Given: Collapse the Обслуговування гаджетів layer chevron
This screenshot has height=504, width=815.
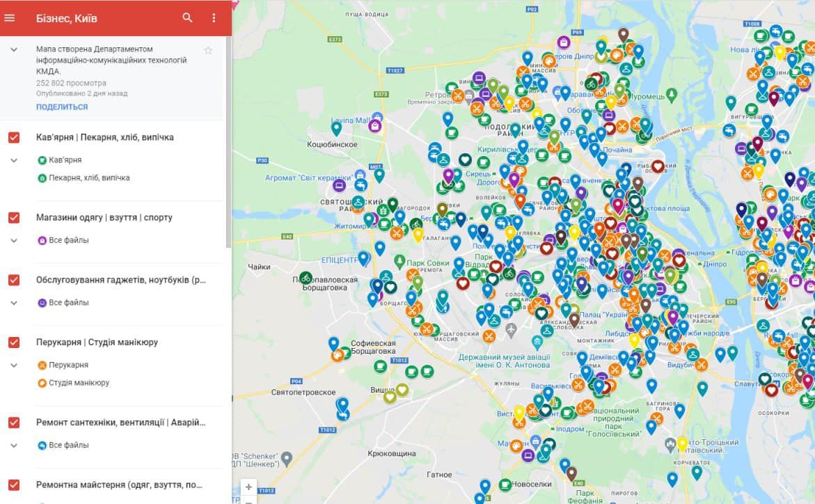Looking at the screenshot, I should pos(14,303).
